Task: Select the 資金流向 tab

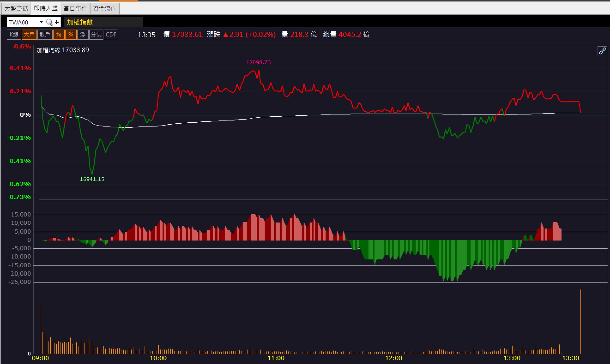Action: (105, 9)
